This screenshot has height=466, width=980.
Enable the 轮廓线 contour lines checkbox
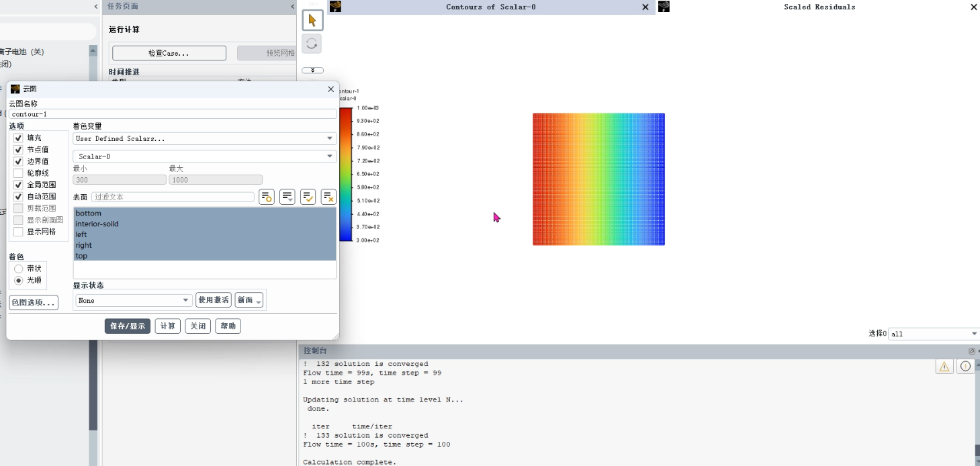point(18,173)
